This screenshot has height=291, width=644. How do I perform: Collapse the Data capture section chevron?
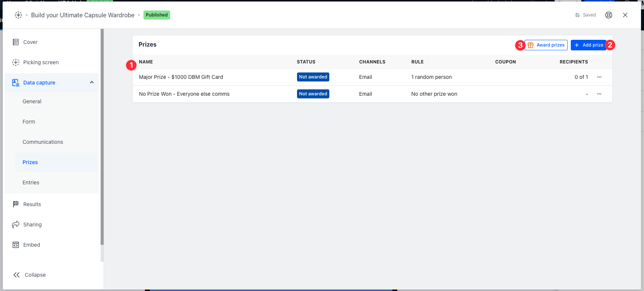[92, 83]
